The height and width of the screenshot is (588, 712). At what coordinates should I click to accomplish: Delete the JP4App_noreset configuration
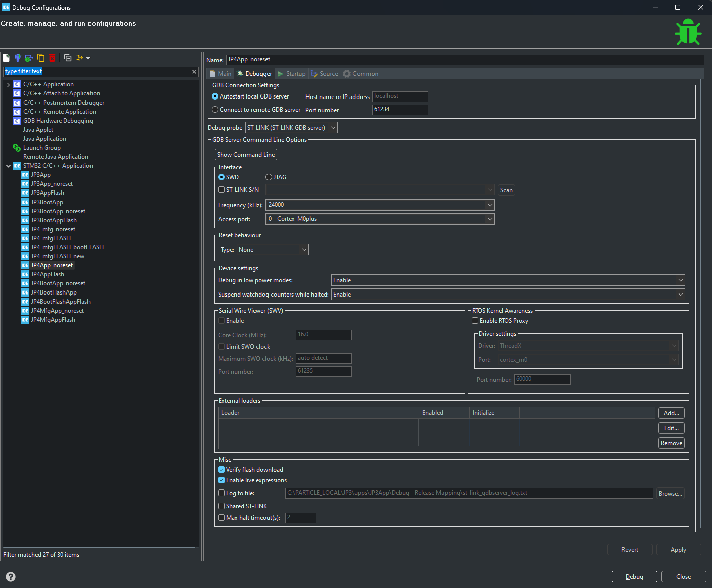52,58
